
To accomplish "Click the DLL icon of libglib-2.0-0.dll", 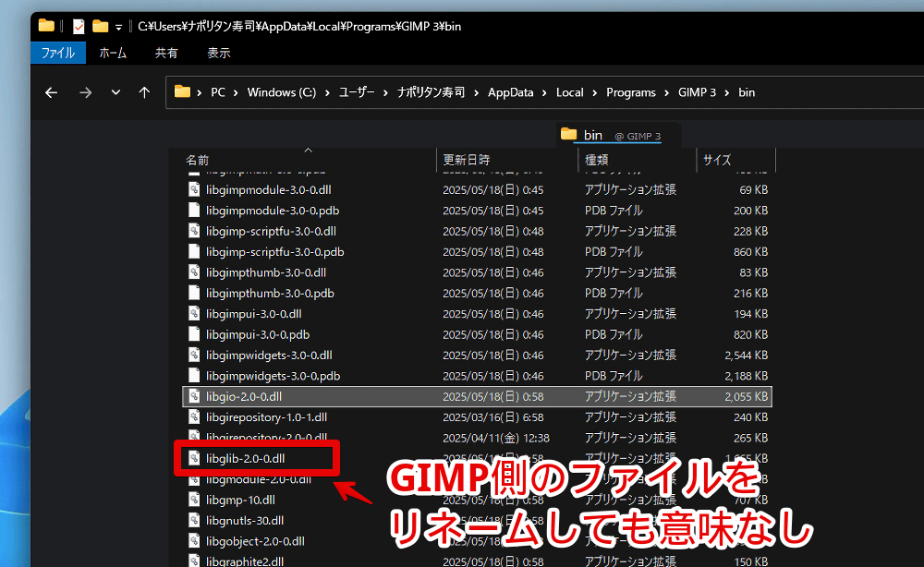I will [x=194, y=458].
